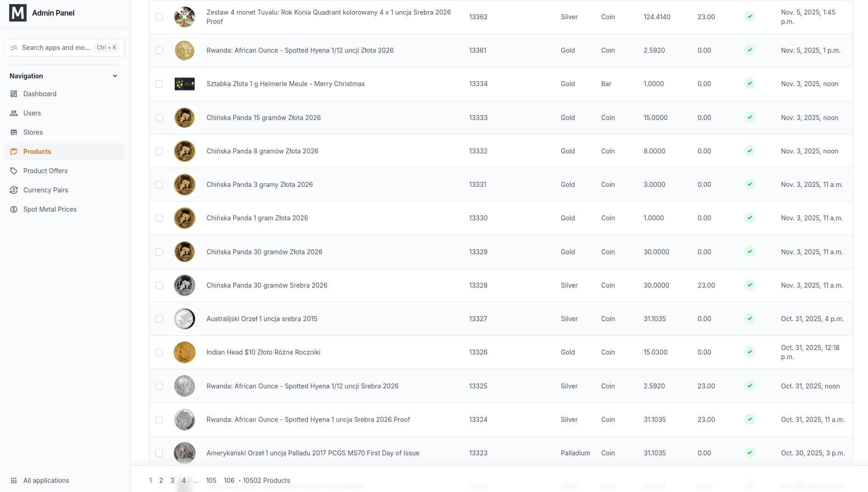Image resolution: width=868 pixels, height=492 pixels.
Task: Jump to last page 106
Action: click(229, 481)
